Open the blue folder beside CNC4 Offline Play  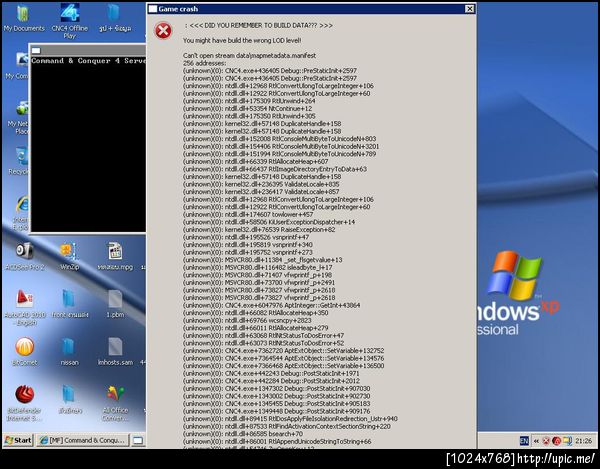tap(114, 18)
